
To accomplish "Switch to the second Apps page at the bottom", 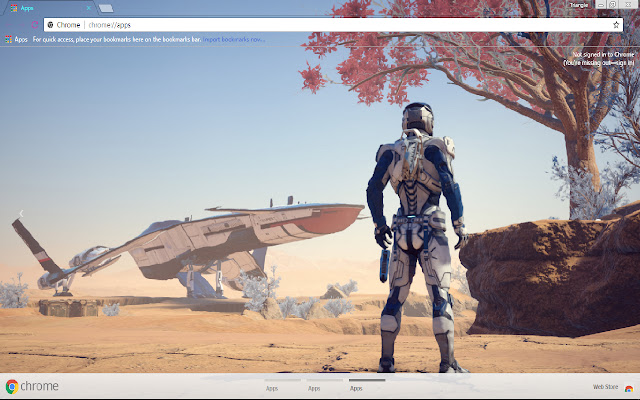I will pos(324,385).
